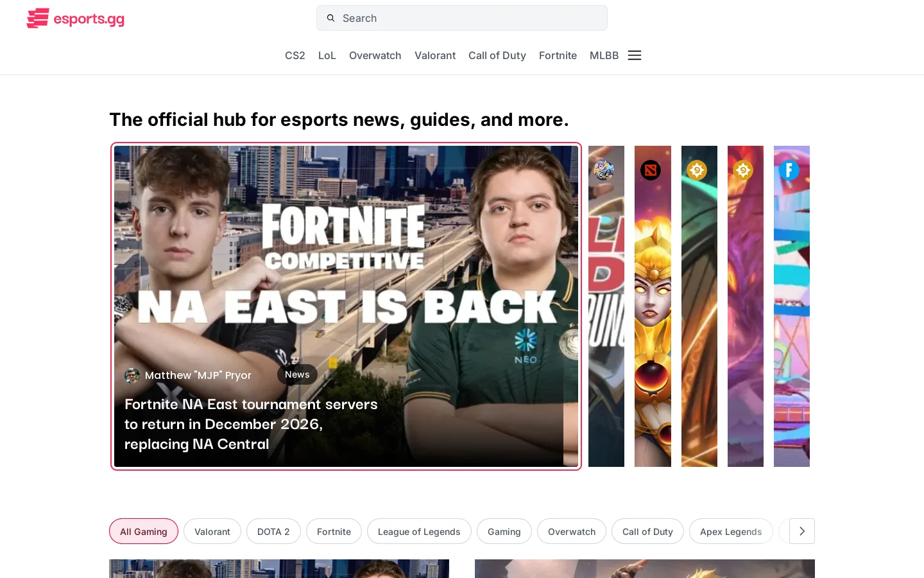Open article thumbnail below Call of Duty chip
924x578 pixels.
(x=645, y=568)
